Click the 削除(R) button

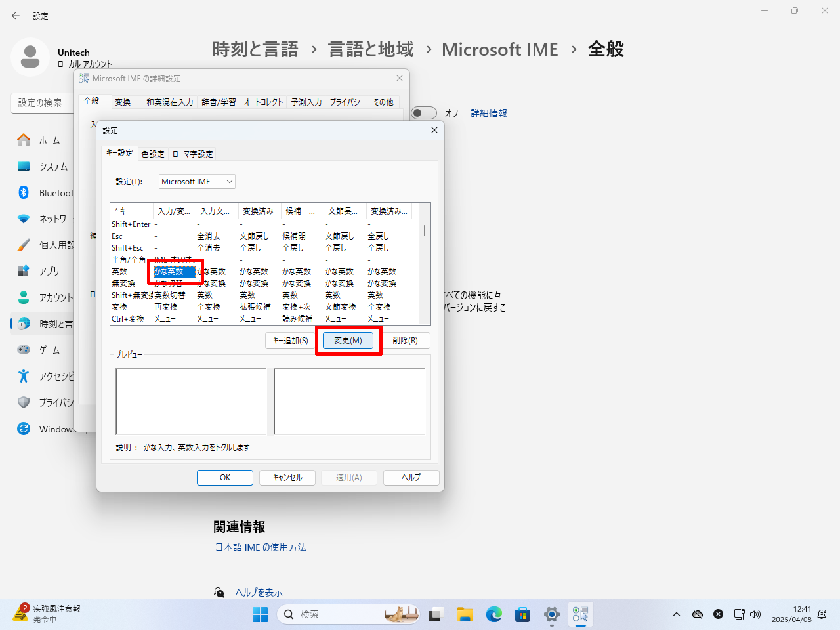(x=405, y=341)
